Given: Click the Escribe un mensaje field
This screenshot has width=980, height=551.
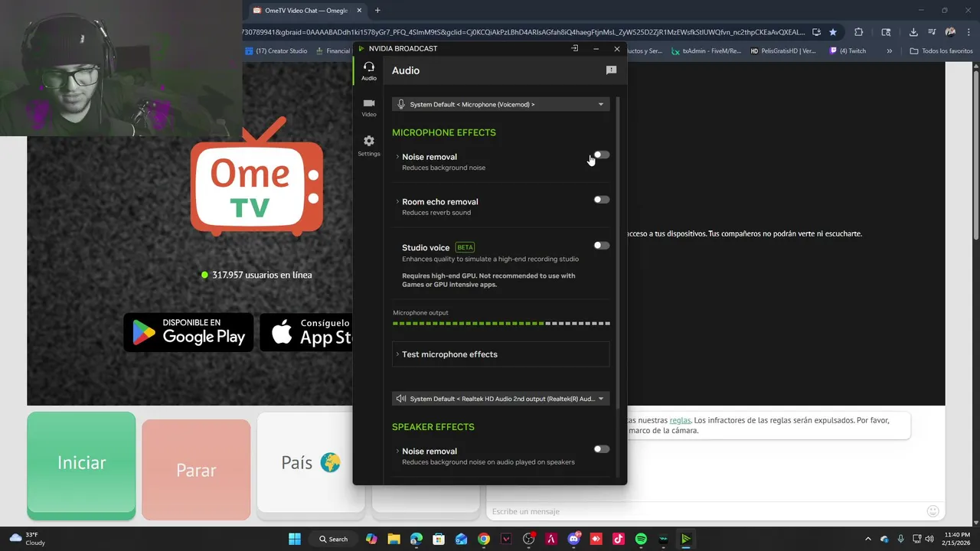Looking at the screenshot, I should coord(704,511).
